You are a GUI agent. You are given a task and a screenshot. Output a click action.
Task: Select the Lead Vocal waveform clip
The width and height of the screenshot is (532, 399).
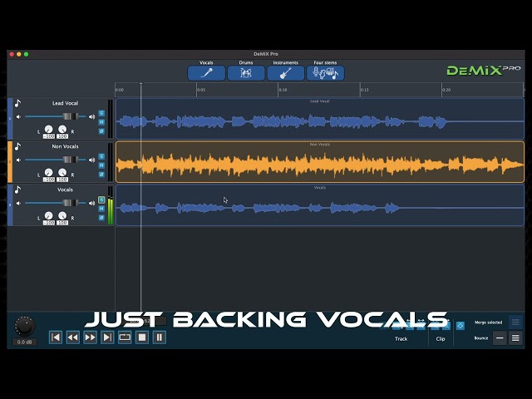point(320,119)
